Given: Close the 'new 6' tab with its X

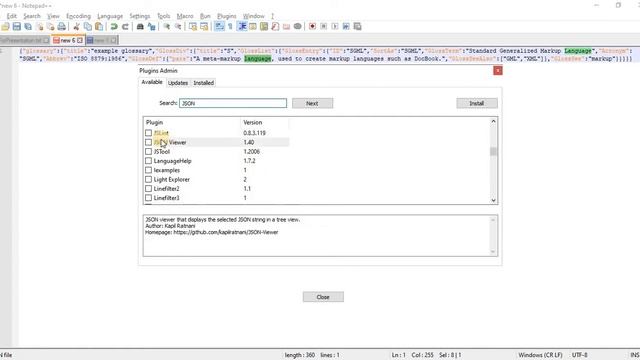Looking at the screenshot, I should pos(80,40).
